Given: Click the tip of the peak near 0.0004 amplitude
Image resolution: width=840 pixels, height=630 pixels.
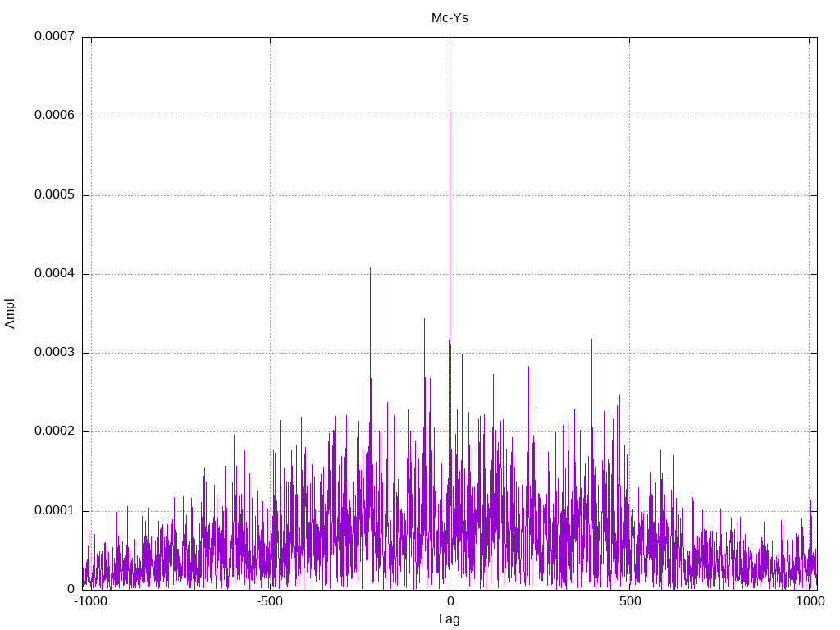Looking at the screenshot, I should pos(370,268).
